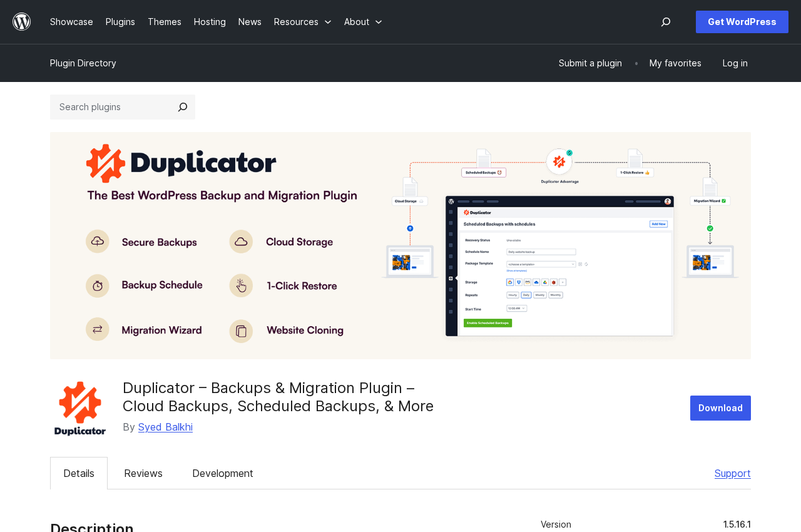Open the Support link
Screen dimensions: 801x532
pyautogui.click(x=733, y=473)
